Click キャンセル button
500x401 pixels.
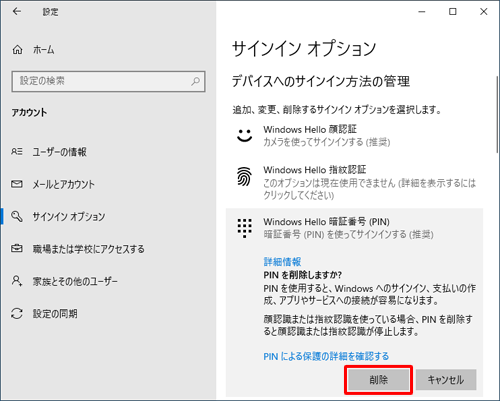(x=446, y=380)
